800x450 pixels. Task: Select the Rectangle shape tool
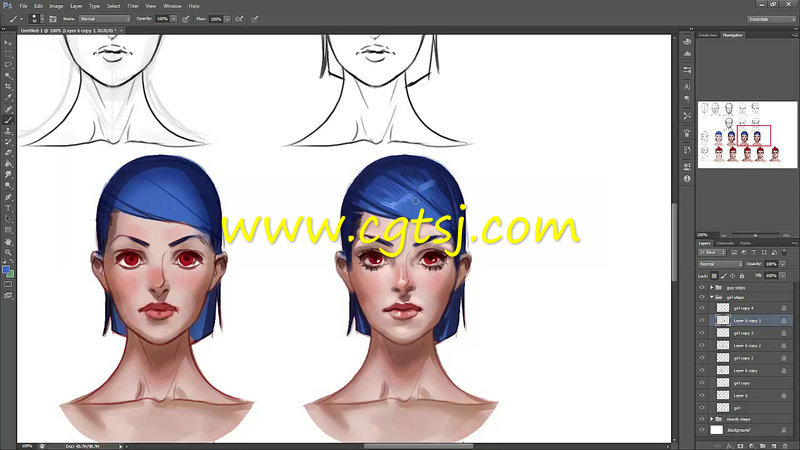coord(8,230)
